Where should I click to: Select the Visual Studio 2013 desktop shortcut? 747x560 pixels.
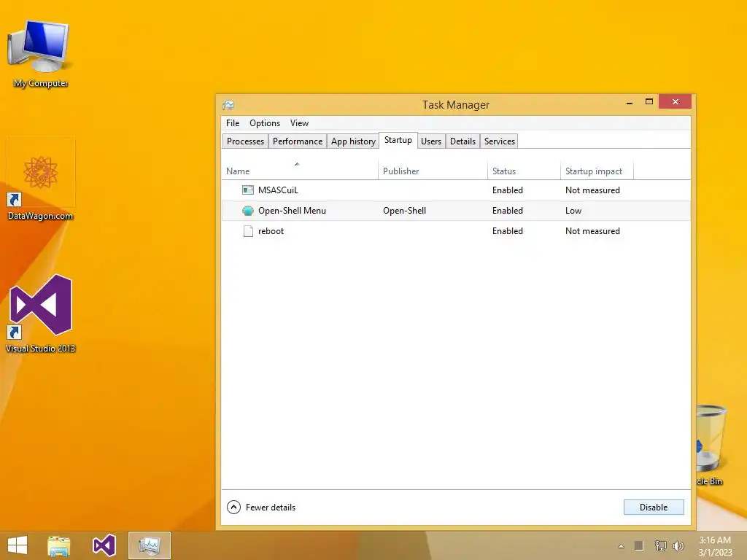41,314
